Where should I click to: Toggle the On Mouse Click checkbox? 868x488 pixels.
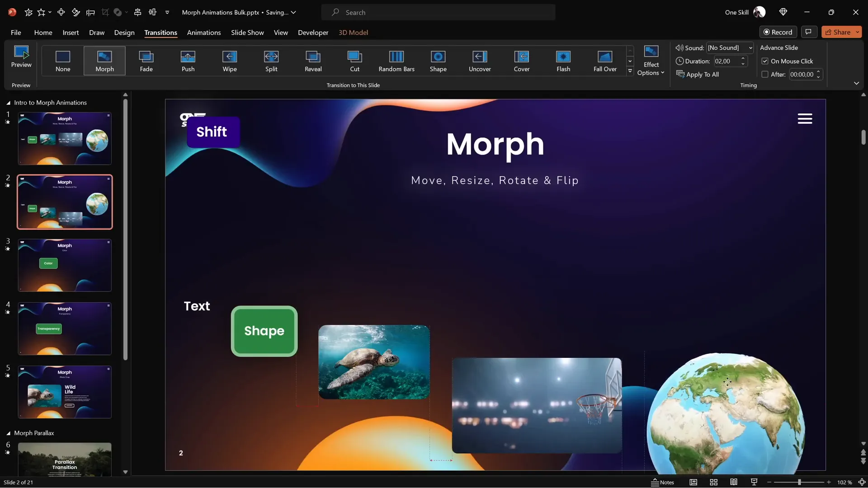[x=765, y=61]
